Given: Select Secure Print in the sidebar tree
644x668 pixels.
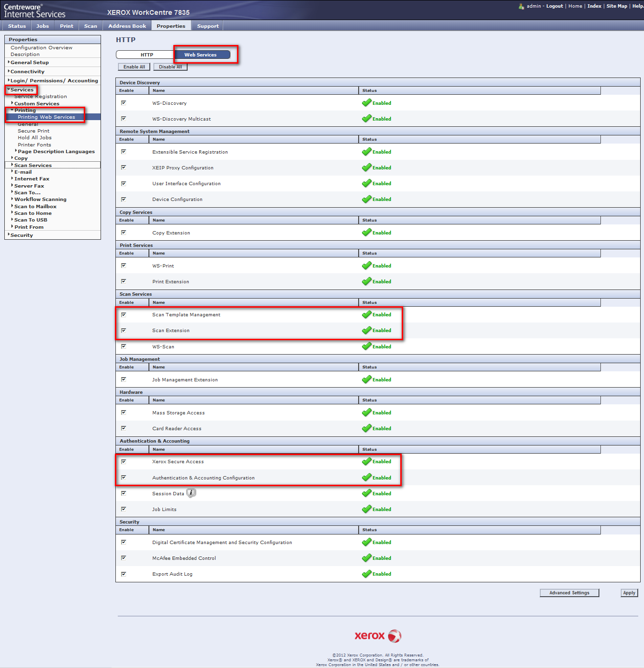Looking at the screenshot, I should tap(34, 131).
